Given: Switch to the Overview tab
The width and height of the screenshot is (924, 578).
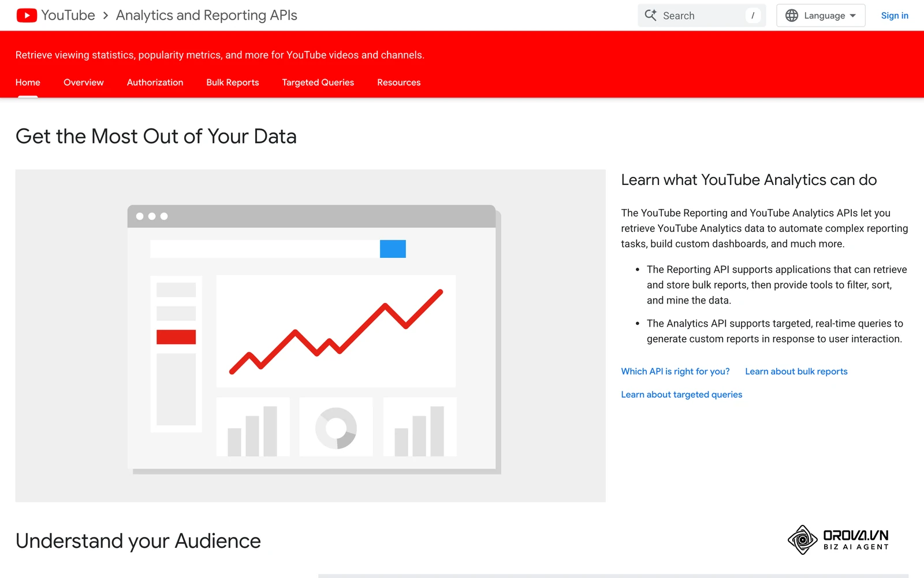Looking at the screenshot, I should [x=84, y=83].
